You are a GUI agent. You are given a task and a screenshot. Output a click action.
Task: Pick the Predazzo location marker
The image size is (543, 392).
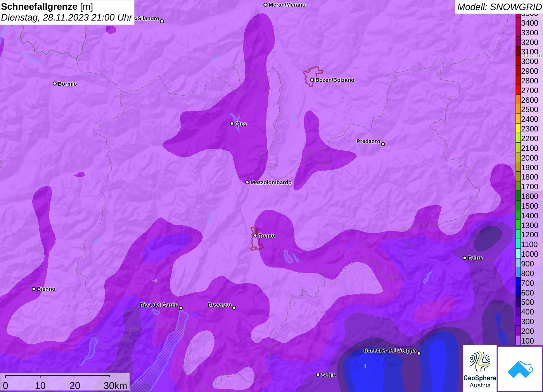coord(383,144)
